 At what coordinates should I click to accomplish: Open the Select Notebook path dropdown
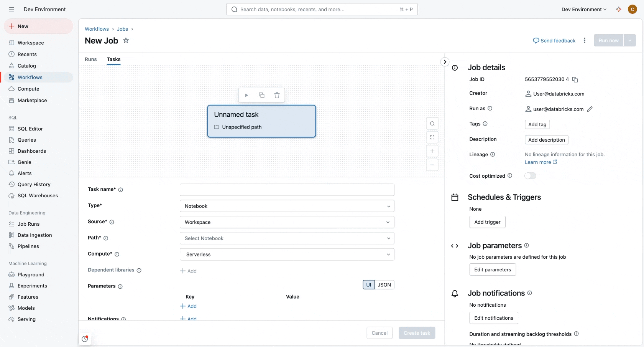(x=287, y=238)
